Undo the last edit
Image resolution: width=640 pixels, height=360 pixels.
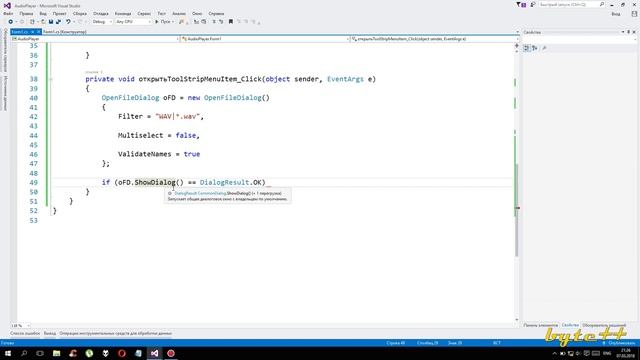(68, 22)
